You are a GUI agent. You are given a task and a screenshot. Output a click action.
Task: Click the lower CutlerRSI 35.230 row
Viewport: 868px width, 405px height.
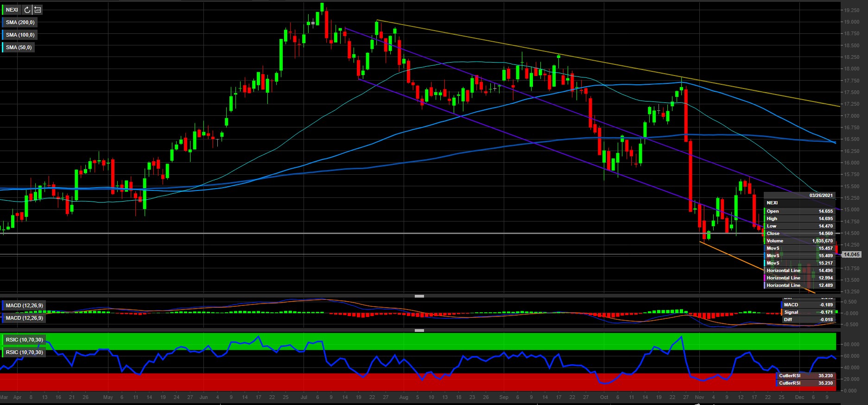point(805,383)
